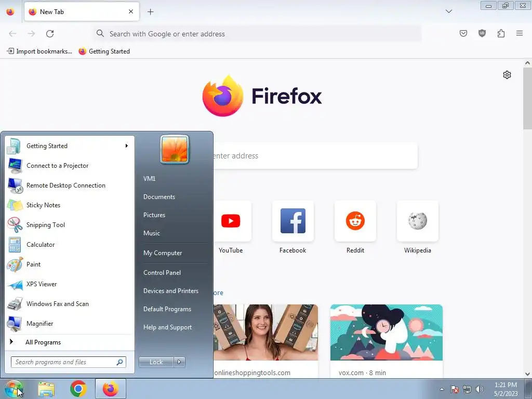Launch Paint from the Start menu
The image size is (532, 399).
click(69, 264)
